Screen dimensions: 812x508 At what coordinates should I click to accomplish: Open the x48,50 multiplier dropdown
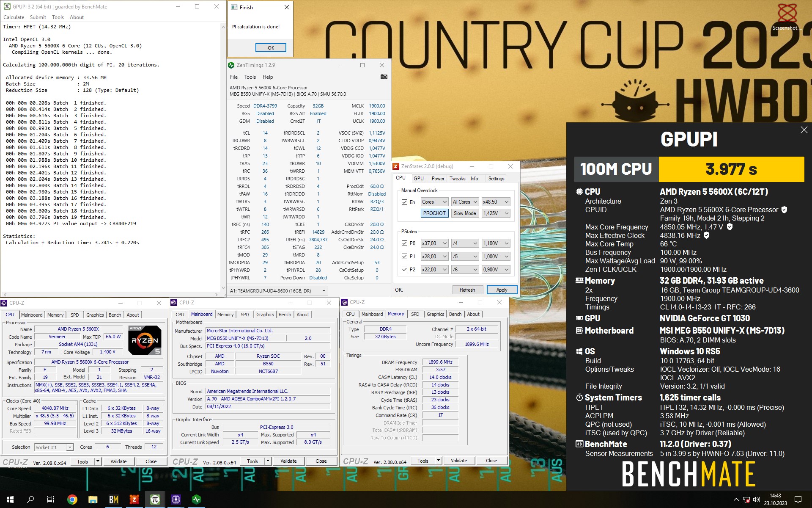coord(496,202)
